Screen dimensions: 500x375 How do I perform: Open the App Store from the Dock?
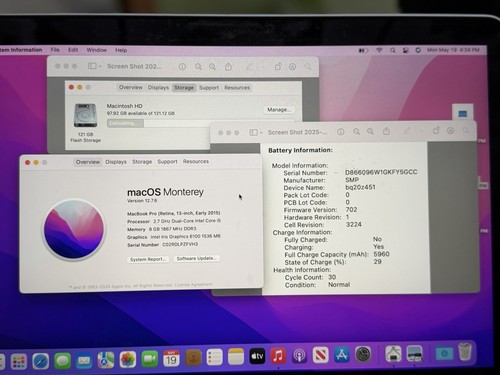click(342, 355)
